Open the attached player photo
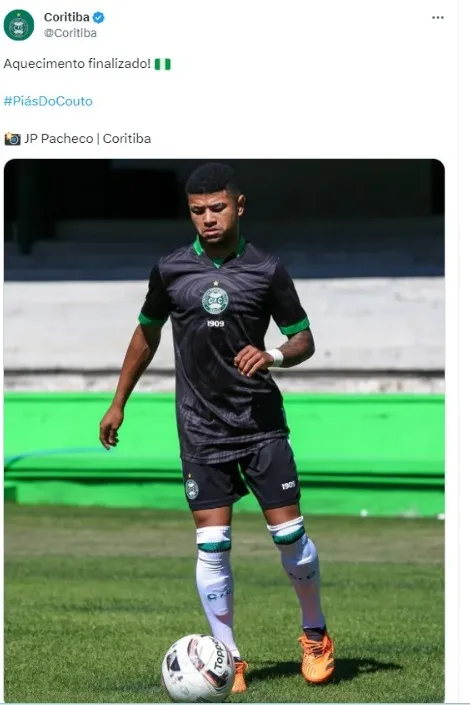Image resolution: width=470 pixels, height=705 pixels. [224, 430]
